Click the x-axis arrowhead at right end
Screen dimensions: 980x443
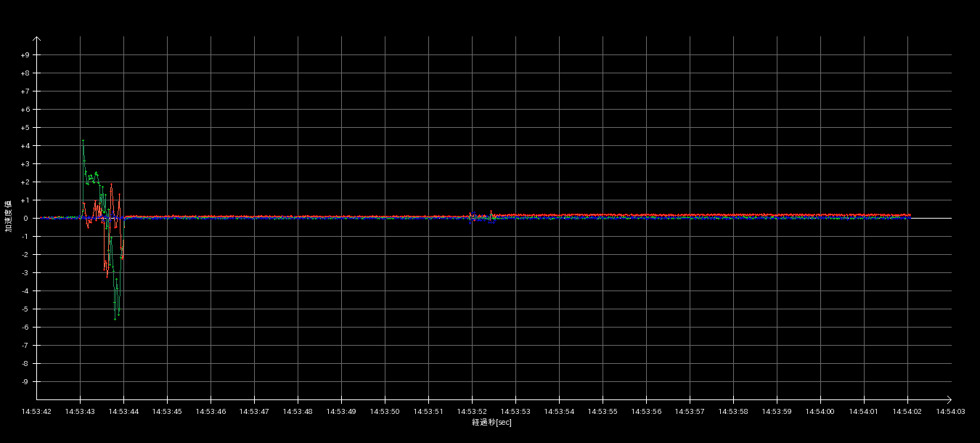tap(949, 399)
